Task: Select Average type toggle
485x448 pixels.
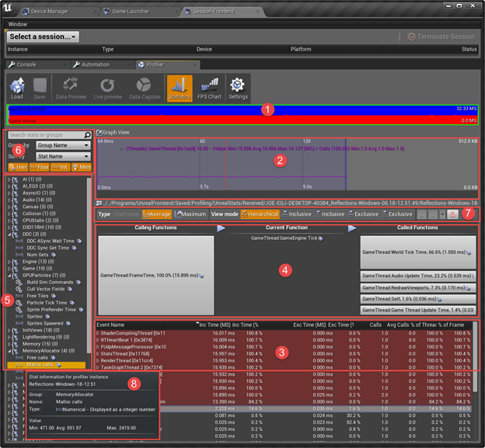Action: pos(157,214)
